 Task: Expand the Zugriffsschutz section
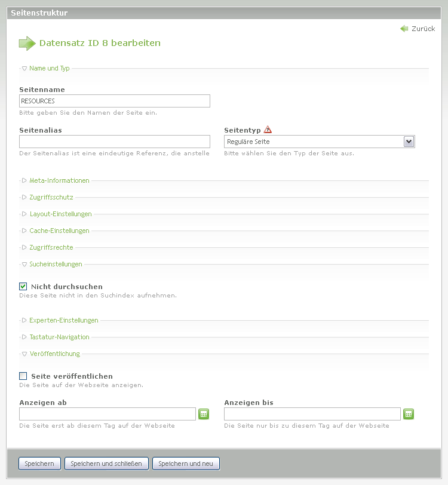click(51, 197)
